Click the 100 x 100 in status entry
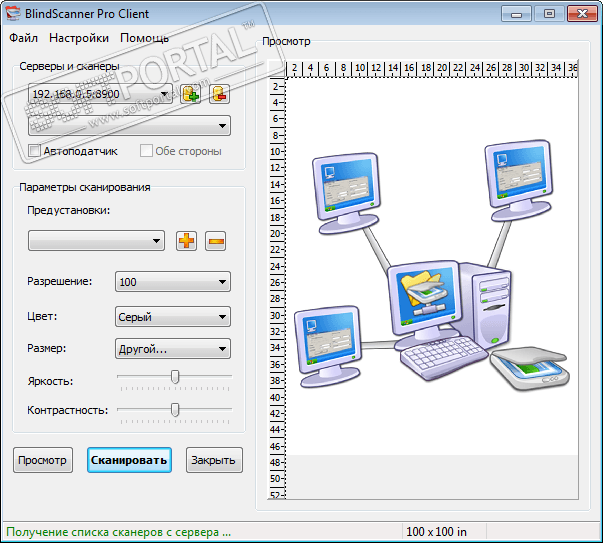Viewport: 603px width, 543px height. click(436, 532)
